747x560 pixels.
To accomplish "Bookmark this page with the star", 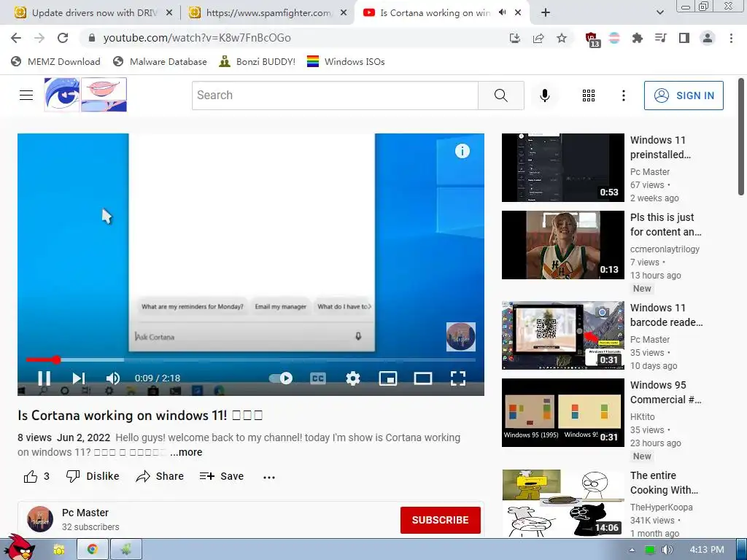I will click(x=562, y=38).
